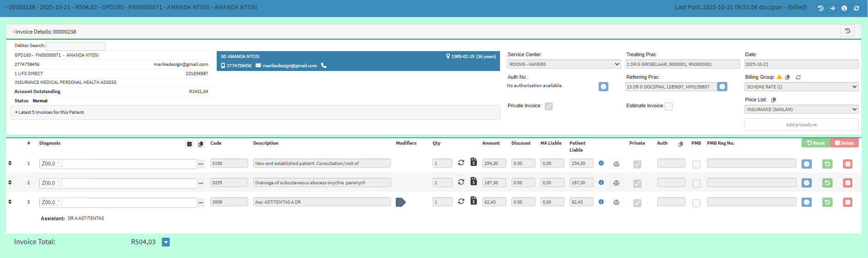Click the info icon beside the 187,30 patient liable
This screenshot has width=868, height=258.
[601, 182]
